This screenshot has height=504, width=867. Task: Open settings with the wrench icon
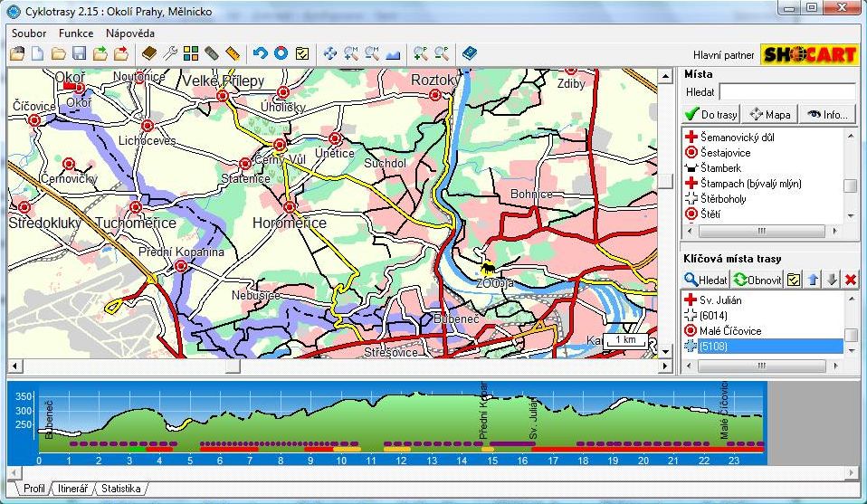click(170, 53)
